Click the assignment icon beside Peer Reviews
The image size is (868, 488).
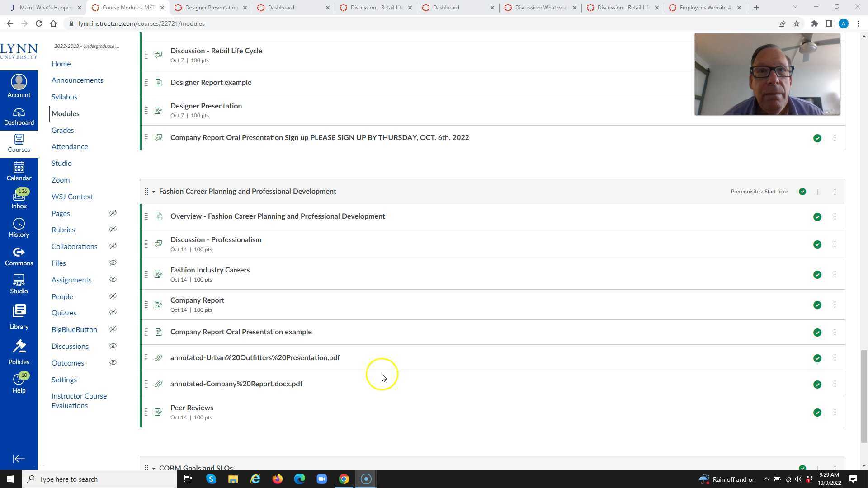[x=158, y=412]
